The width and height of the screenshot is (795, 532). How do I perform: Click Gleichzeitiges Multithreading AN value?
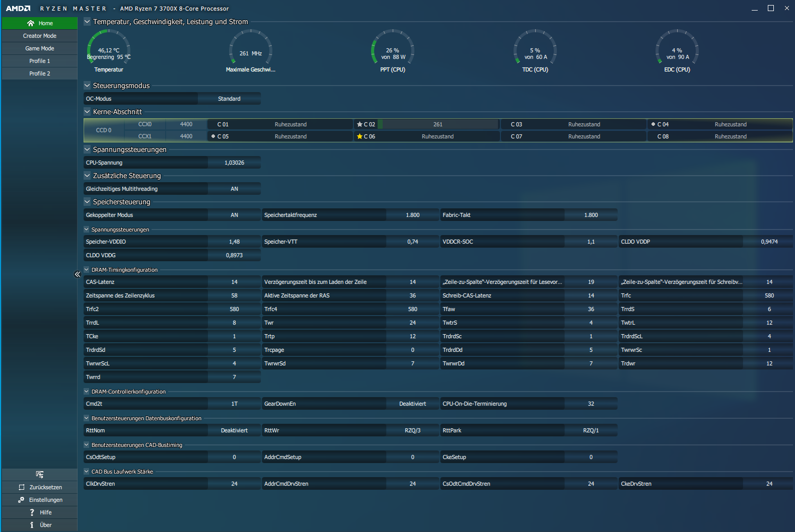tap(234, 189)
